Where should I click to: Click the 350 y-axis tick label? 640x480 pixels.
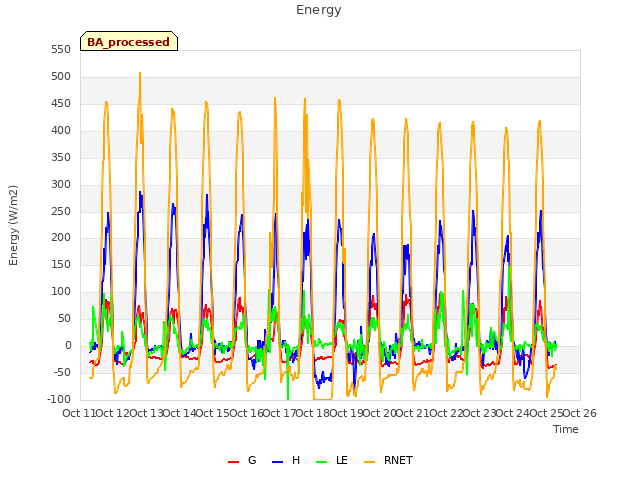(x=61, y=157)
